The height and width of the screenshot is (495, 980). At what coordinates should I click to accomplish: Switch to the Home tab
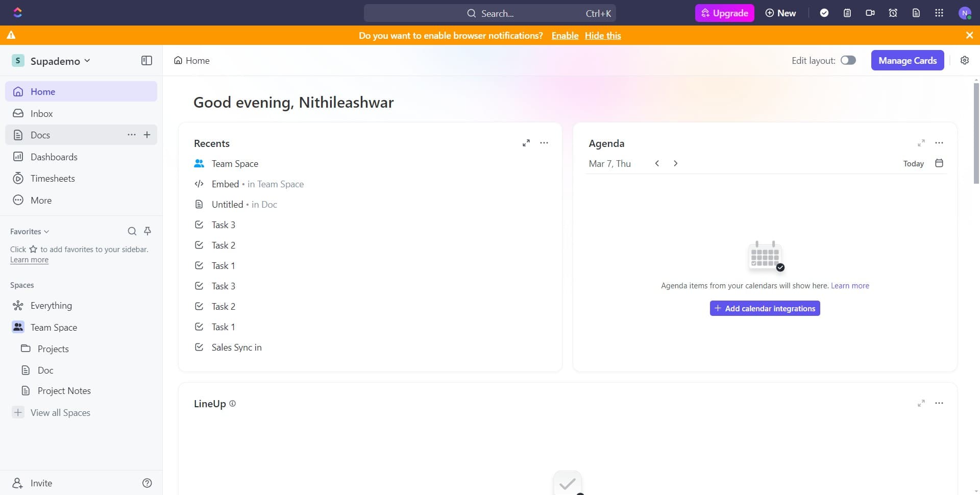coord(191,60)
